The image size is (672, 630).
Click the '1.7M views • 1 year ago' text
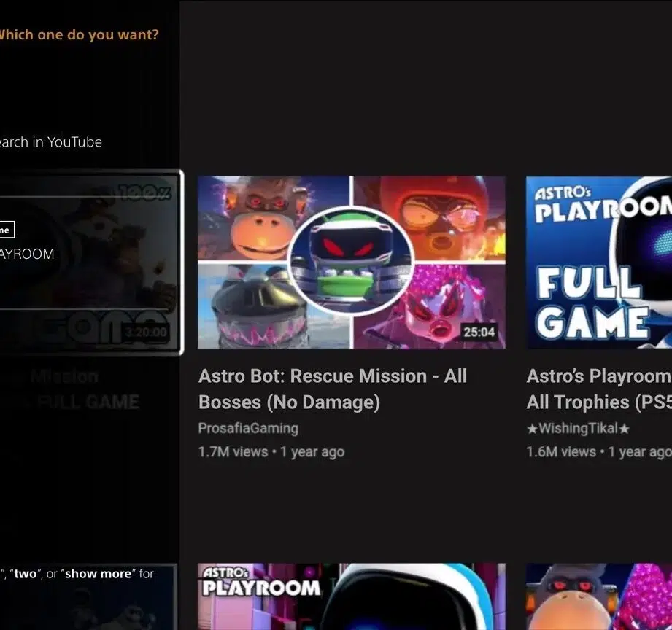(271, 452)
